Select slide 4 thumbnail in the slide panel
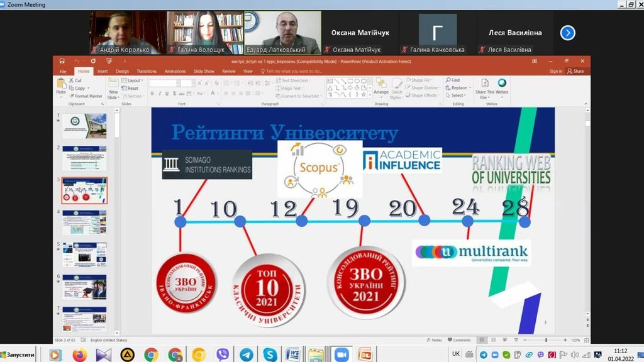644x362 pixels. [84, 222]
